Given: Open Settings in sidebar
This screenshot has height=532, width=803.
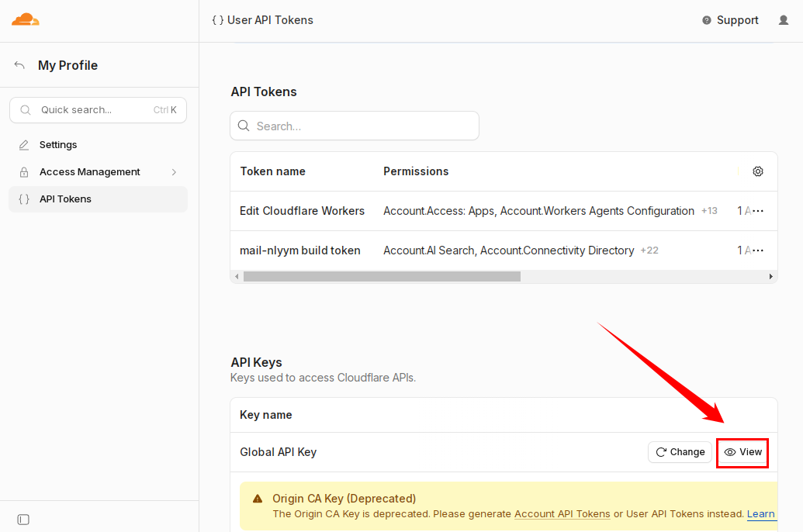Looking at the screenshot, I should (99, 145).
